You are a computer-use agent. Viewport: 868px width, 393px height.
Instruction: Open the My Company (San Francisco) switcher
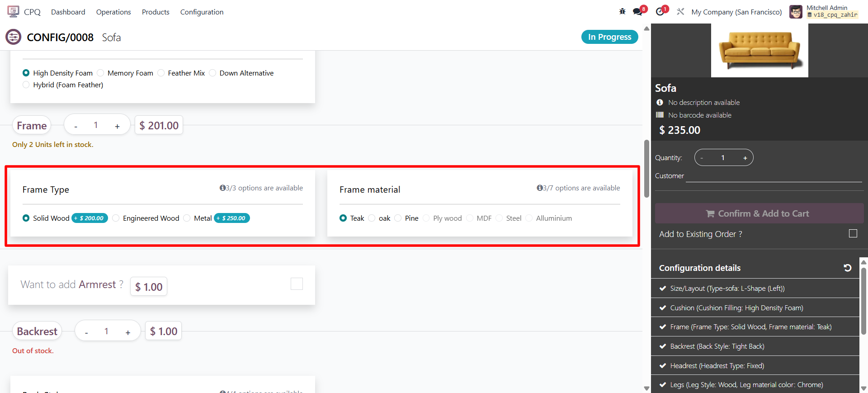pyautogui.click(x=736, y=12)
